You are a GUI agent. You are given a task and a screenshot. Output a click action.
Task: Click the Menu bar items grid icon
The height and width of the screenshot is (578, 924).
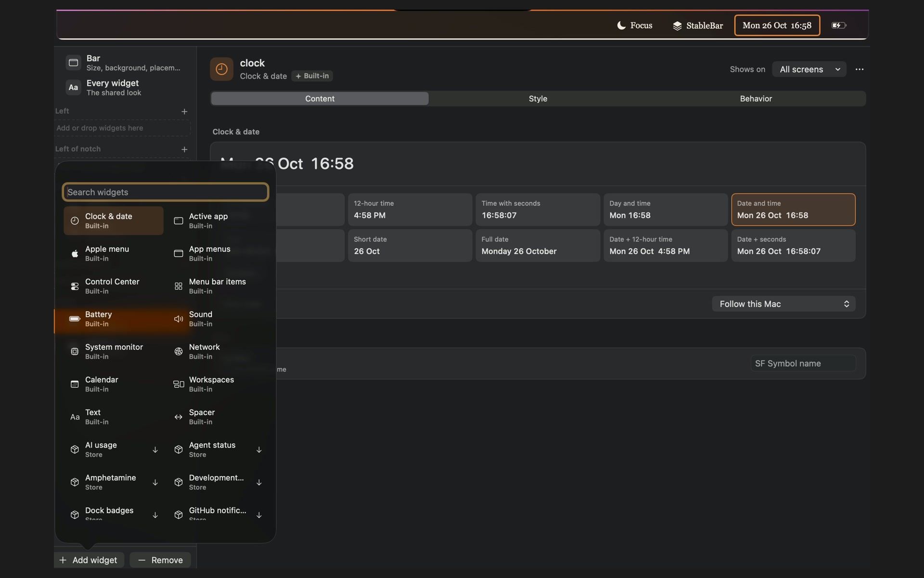178,286
